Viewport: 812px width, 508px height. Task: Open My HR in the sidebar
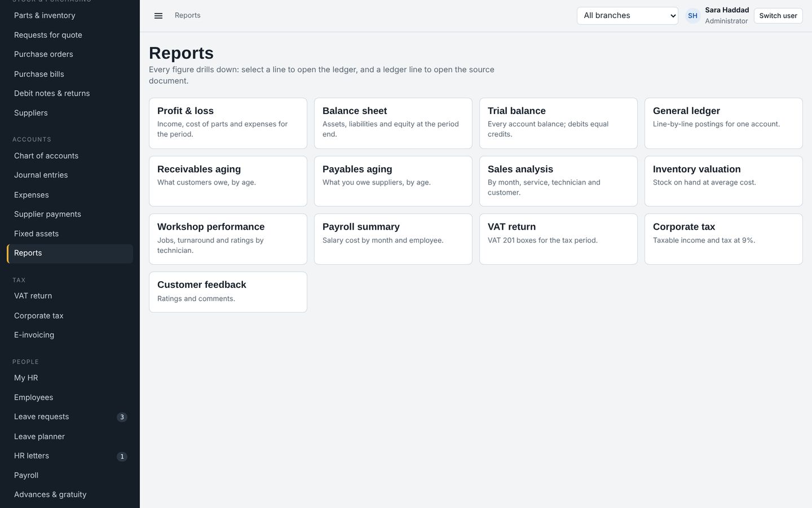pos(70,378)
